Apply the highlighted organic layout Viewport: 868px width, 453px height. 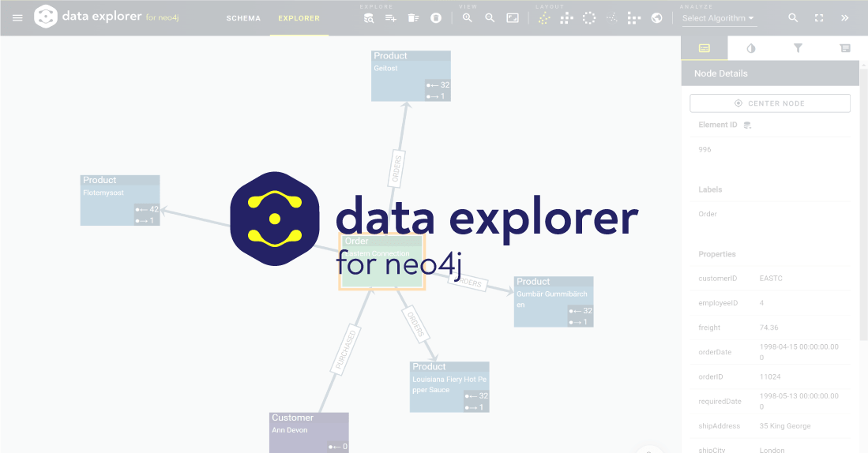pos(544,18)
